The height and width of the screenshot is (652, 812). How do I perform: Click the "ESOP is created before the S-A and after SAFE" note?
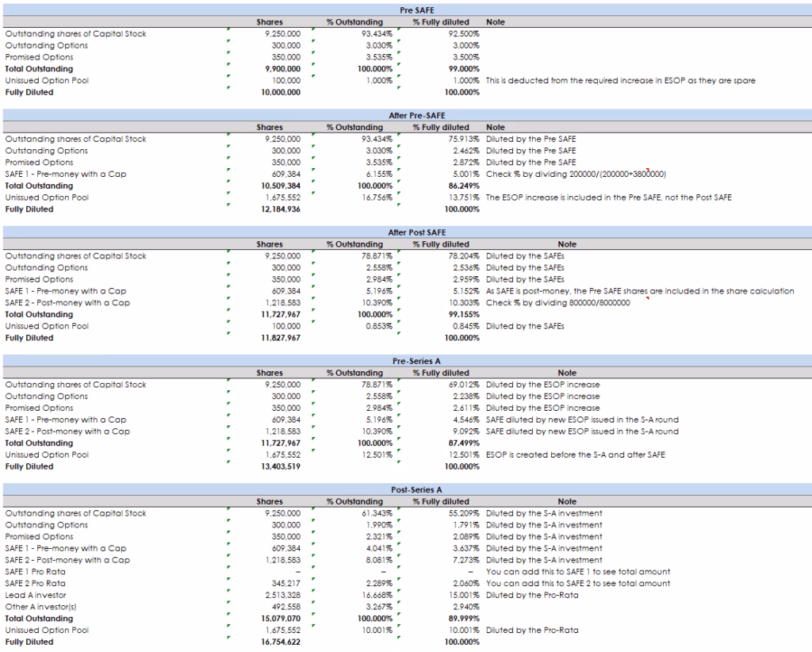coord(576,454)
